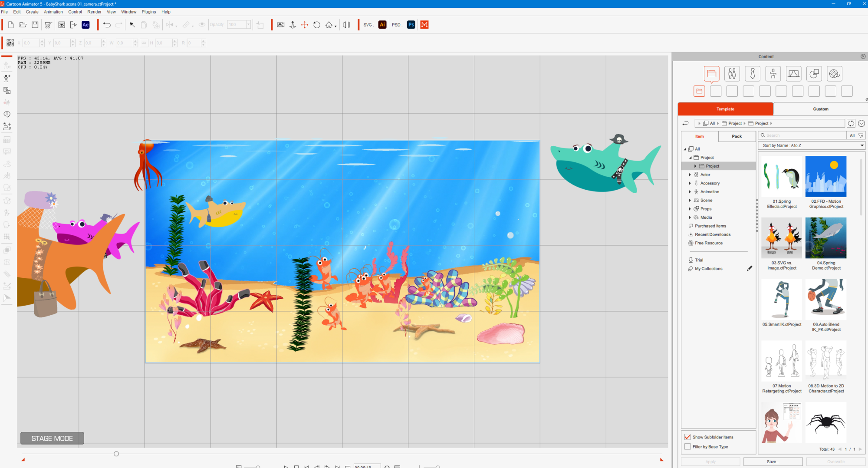This screenshot has height=468, width=868.
Task: Open the circular chevron options menu
Action: [x=861, y=123]
